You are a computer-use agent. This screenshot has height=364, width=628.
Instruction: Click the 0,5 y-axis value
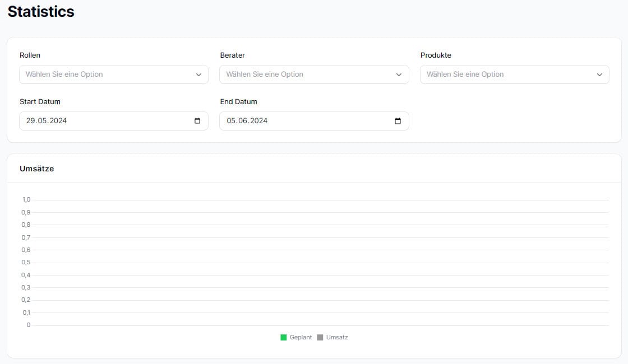(x=26, y=263)
